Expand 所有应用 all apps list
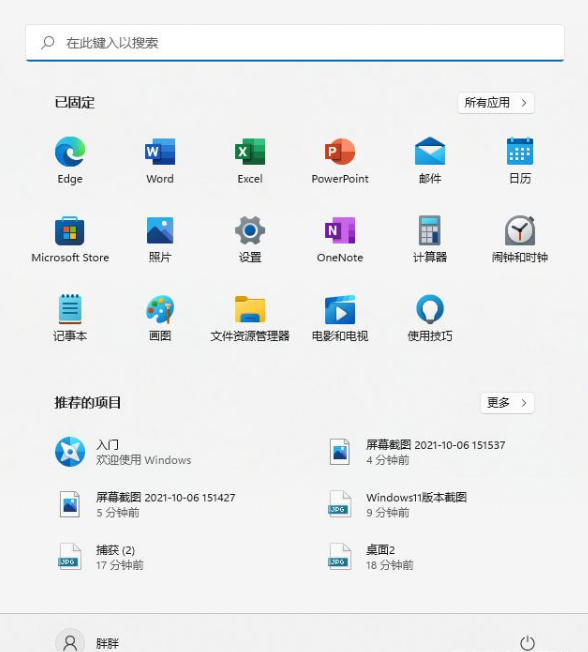Viewport: 588px width, 652px height. coord(496,103)
